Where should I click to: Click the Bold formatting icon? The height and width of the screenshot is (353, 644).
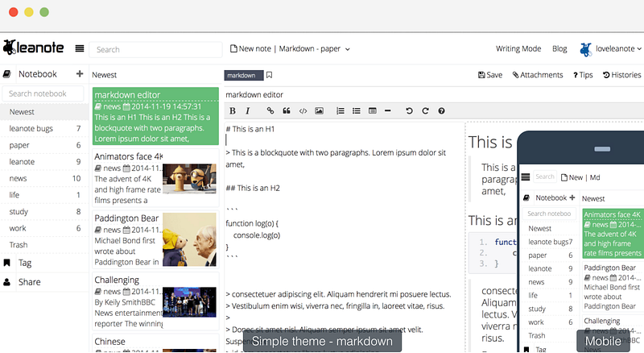point(233,110)
